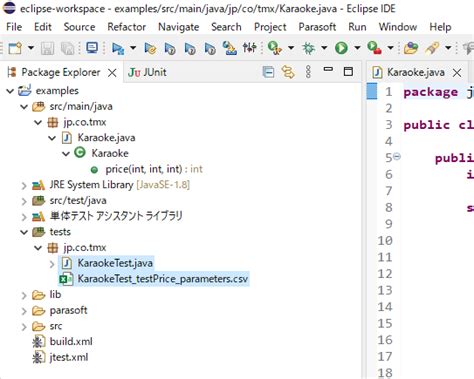
Task: Click the Debug bug toolbar icon
Action: pos(308,48)
